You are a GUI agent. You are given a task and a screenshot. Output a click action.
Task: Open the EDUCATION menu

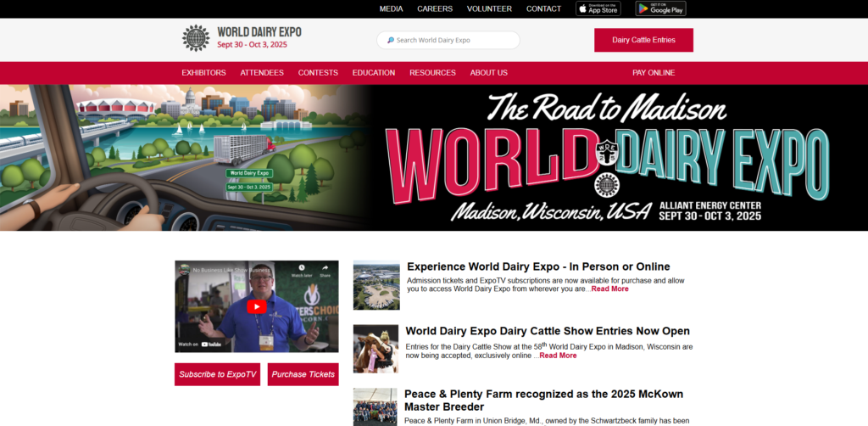[x=374, y=73]
